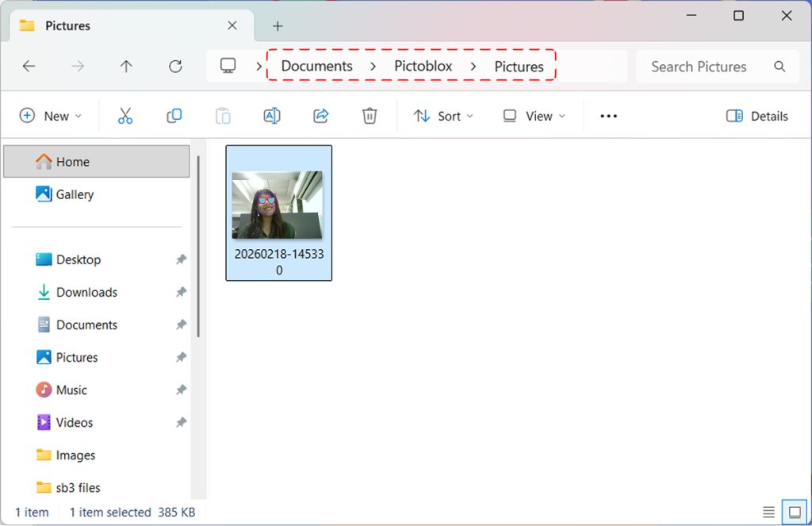Delete the selected image
Screen dimensions: 812x526
[370, 116]
